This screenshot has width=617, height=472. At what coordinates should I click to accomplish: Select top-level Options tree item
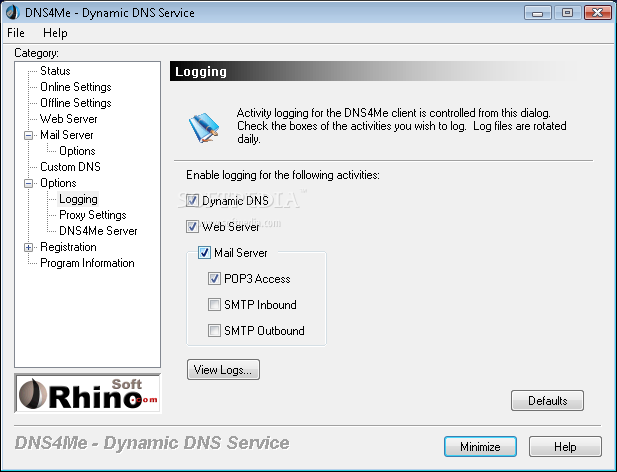58,183
